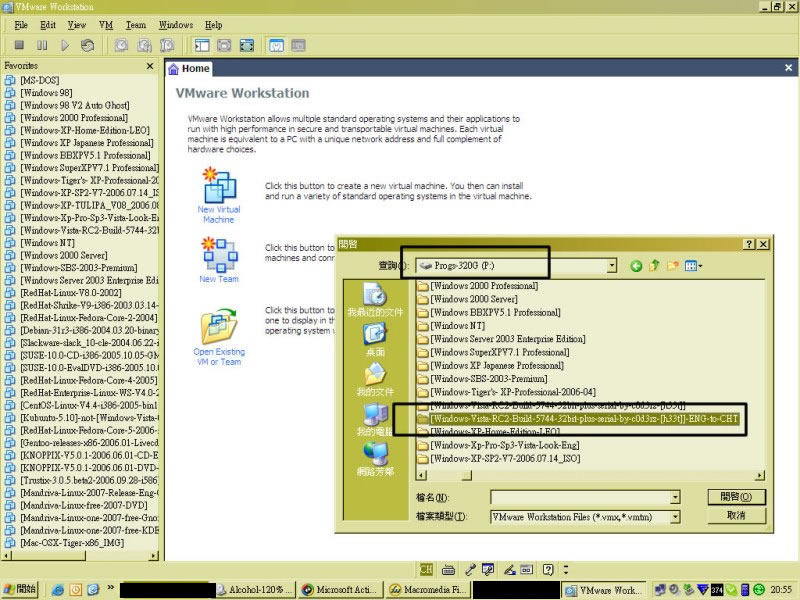Click the Suspend (pause) toolbar icon
The height and width of the screenshot is (600, 800).
42,45
